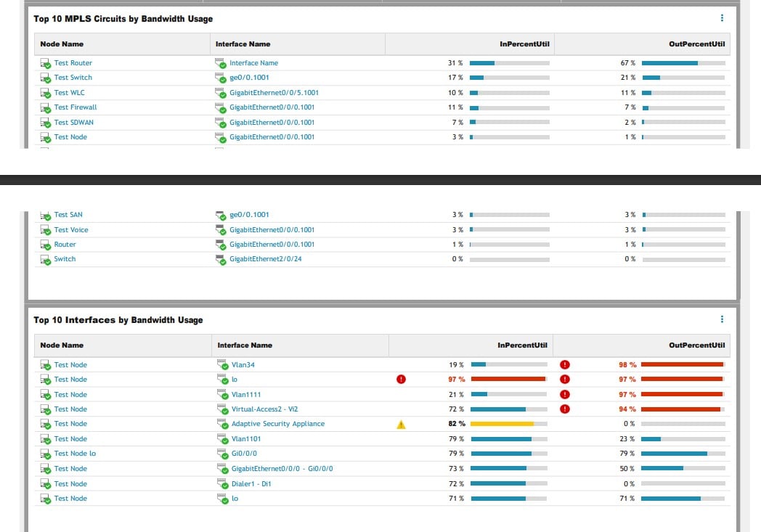Click 67 % OutPercentUtil bar for Test Router
The height and width of the screenshot is (532, 761).
click(x=683, y=63)
